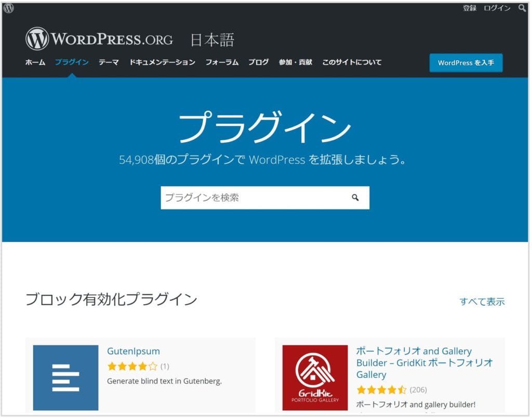Open ドキュメンテーション in navigation
Screen dimensions: 532x418
point(162,62)
